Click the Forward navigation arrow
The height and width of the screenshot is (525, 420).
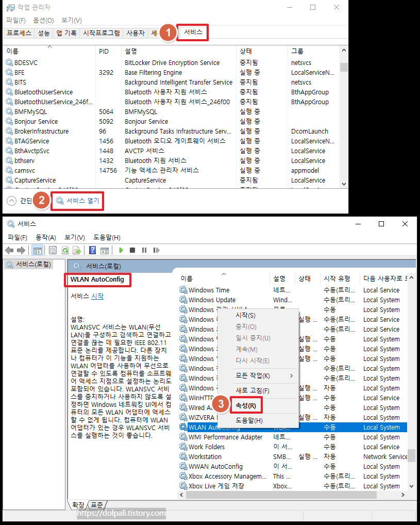[x=21, y=250]
